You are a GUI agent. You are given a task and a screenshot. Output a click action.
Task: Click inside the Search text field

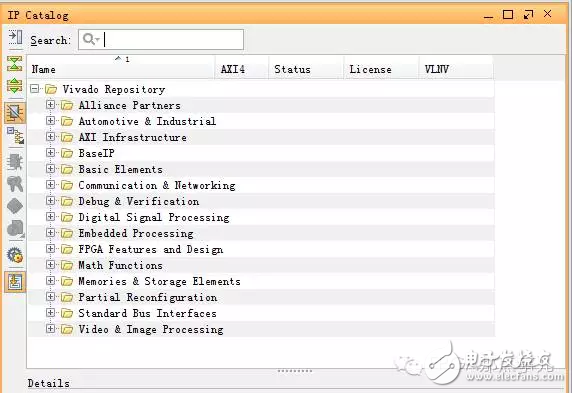click(161, 39)
